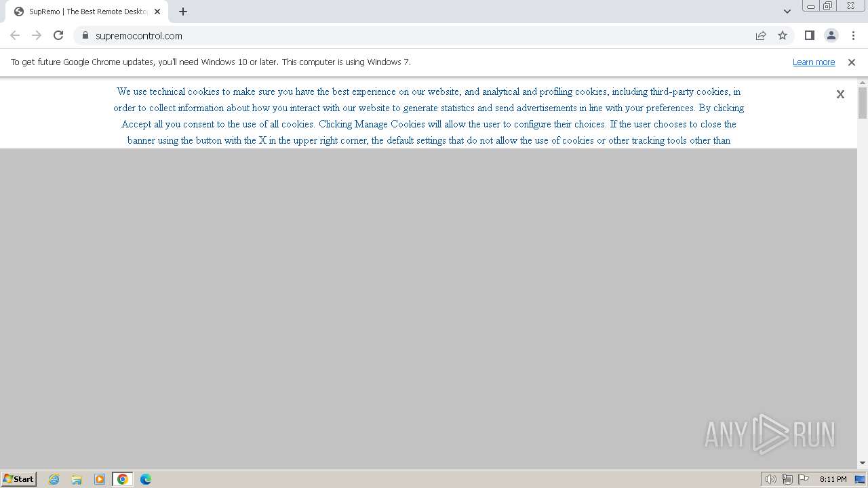Open Chrome side panel icon
868x488 pixels.
coord(809,35)
